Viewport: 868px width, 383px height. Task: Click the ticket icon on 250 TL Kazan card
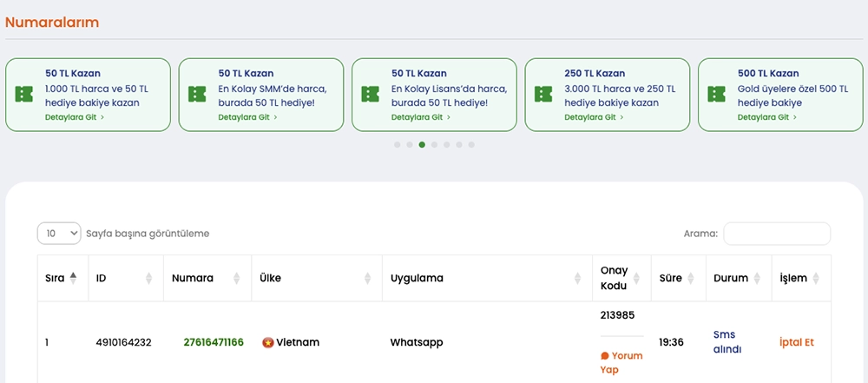click(543, 94)
